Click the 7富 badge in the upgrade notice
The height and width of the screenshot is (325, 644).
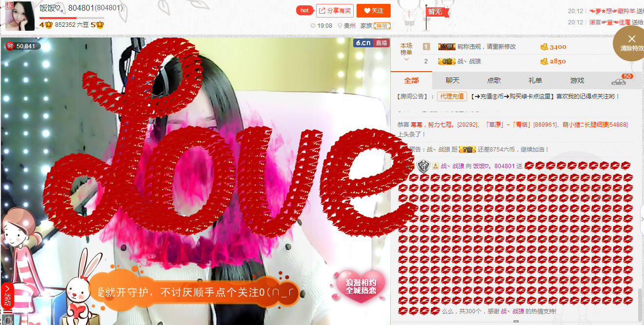468,150
